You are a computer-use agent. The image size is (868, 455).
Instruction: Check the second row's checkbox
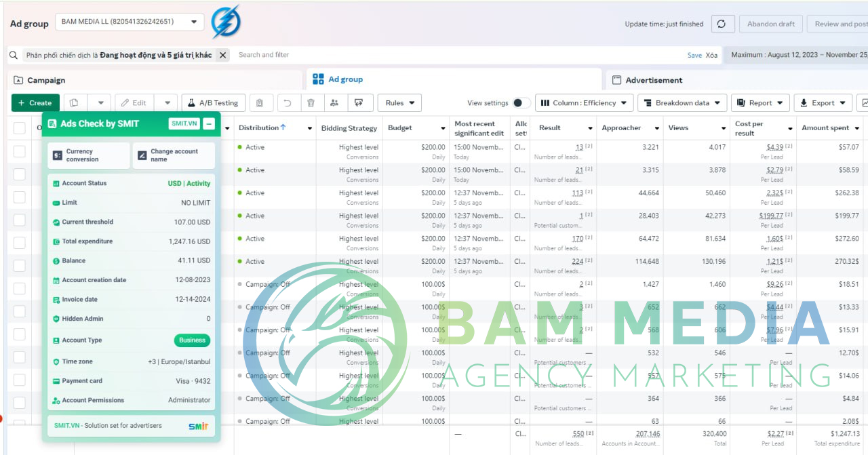pyautogui.click(x=20, y=174)
